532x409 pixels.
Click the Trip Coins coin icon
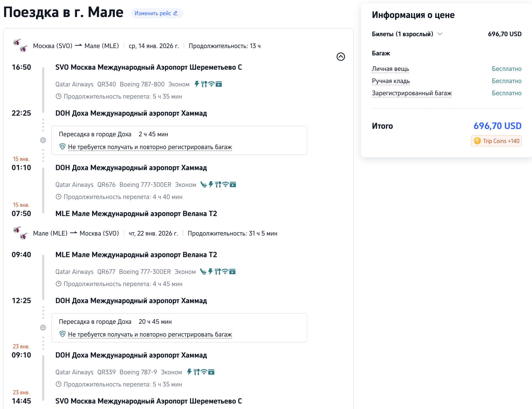point(477,141)
